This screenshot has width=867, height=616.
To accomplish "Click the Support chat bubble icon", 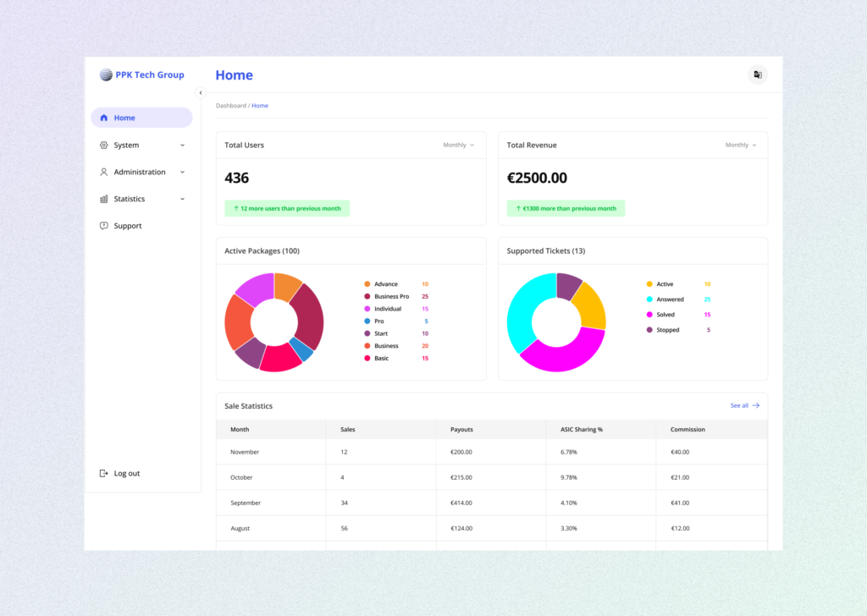I will 104,226.
